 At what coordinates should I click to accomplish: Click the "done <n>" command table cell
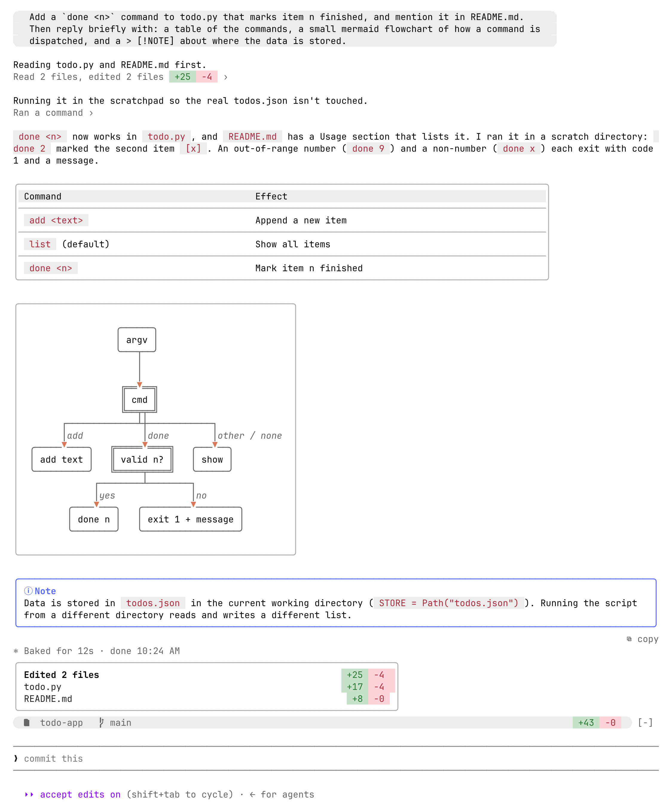click(51, 268)
